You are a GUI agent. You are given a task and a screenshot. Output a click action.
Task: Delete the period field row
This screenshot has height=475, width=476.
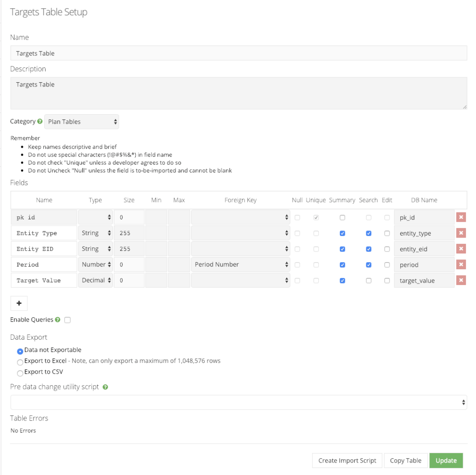coord(461,264)
